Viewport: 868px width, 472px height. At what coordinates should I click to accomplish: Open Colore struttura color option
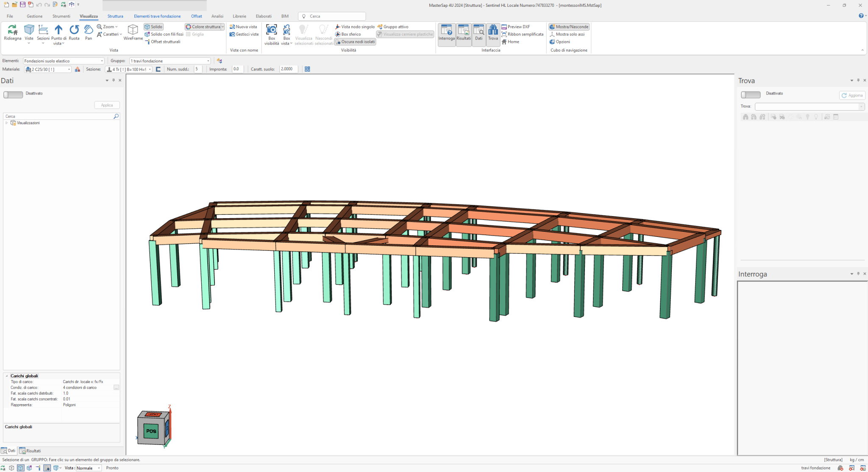coord(205,27)
